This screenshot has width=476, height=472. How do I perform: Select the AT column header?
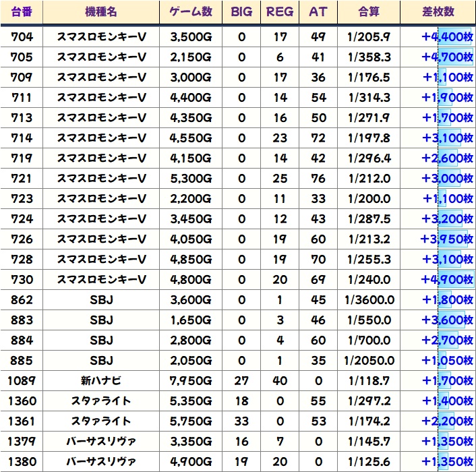(318, 12)
